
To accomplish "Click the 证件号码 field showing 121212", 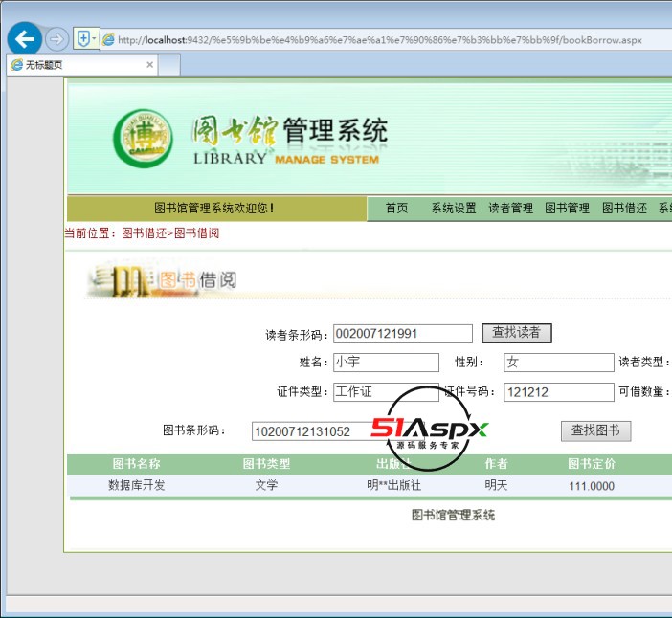I will [x=559, y=392].
